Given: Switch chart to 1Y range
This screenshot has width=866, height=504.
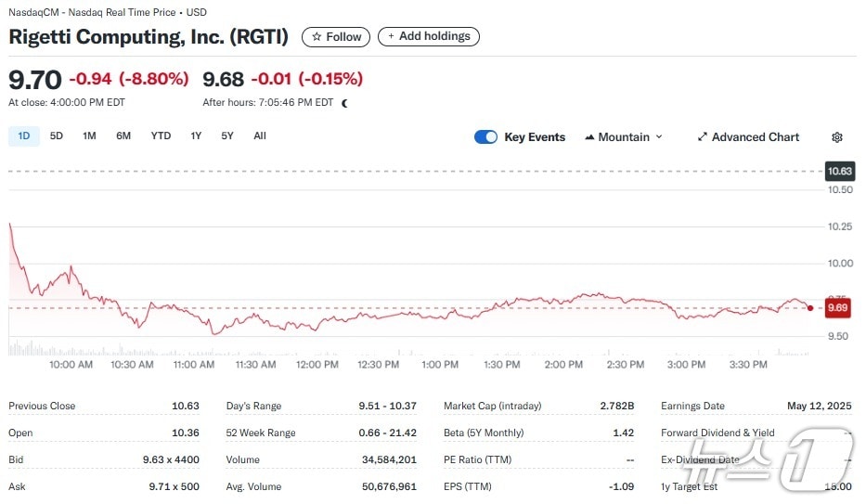Looking at the screenshot, I should (196, 136).
